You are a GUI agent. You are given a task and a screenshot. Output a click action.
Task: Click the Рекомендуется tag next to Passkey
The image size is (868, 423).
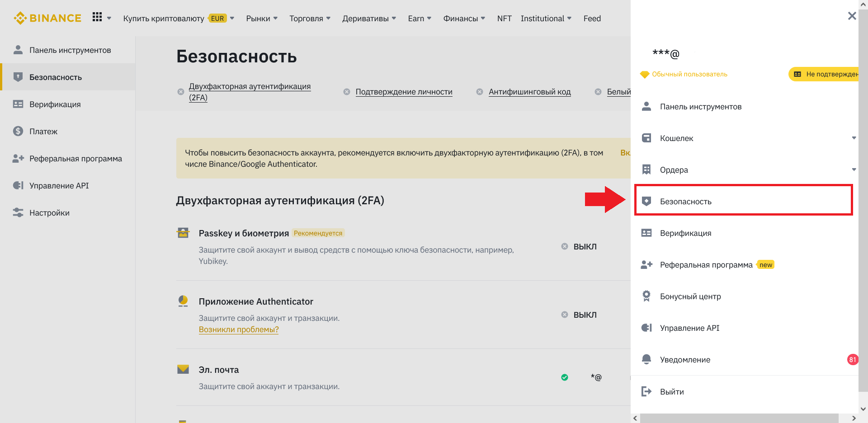click(318, 233)
